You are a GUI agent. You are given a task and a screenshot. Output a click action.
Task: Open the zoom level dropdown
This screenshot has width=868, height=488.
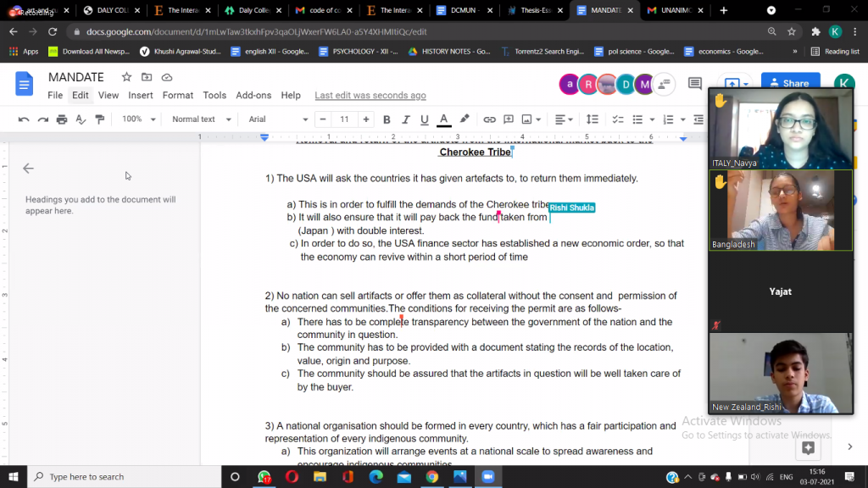click(138, 119)
